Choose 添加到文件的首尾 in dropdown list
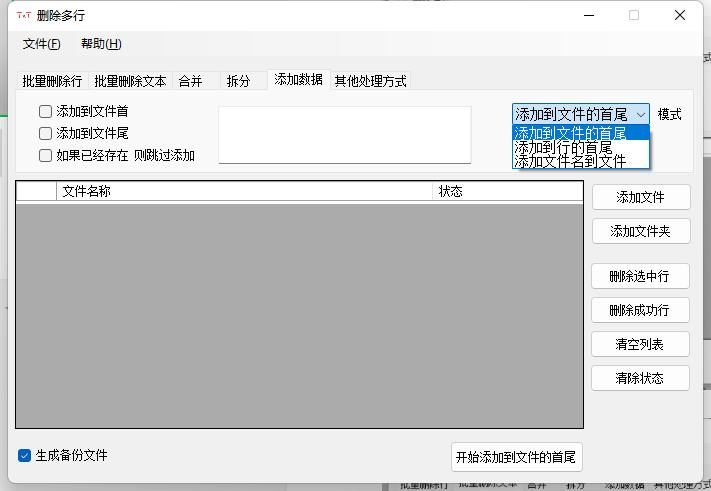The image size is (711, 491). click(x=580, y=133)
